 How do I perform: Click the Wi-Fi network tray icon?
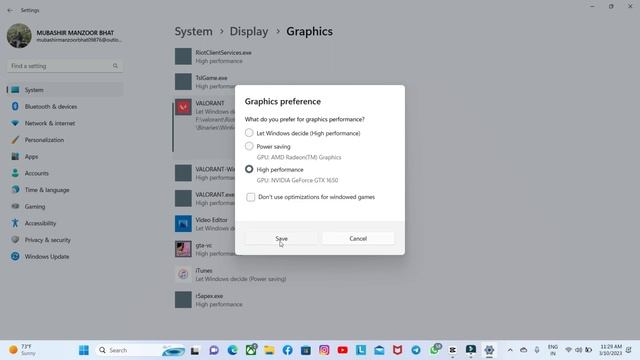coord(568,350)
